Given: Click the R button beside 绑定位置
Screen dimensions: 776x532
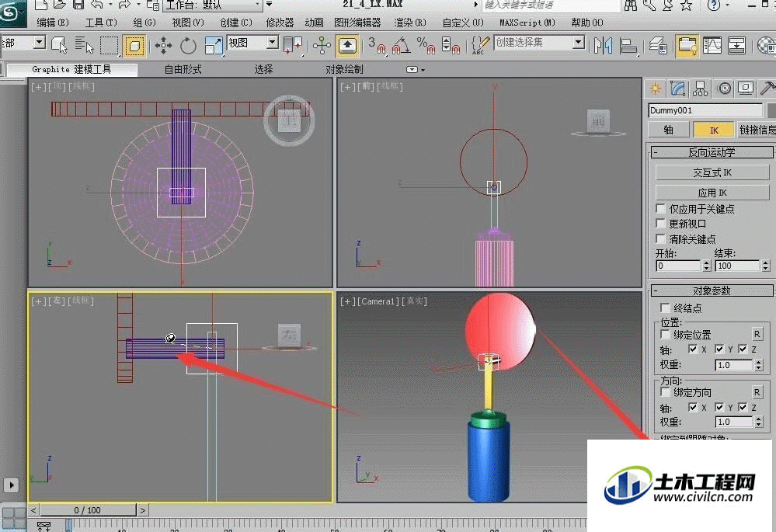Looking at the screenshot, I should pos(757,335).
